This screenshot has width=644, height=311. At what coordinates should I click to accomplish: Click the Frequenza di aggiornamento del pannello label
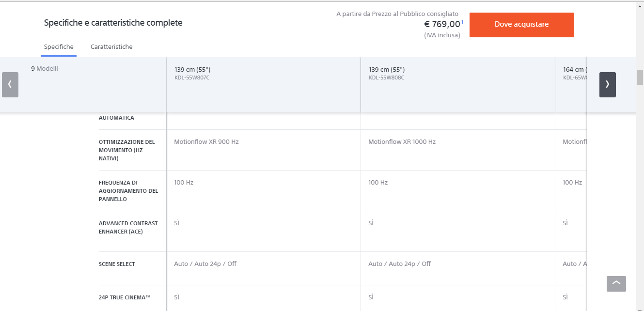coord(128,191)
